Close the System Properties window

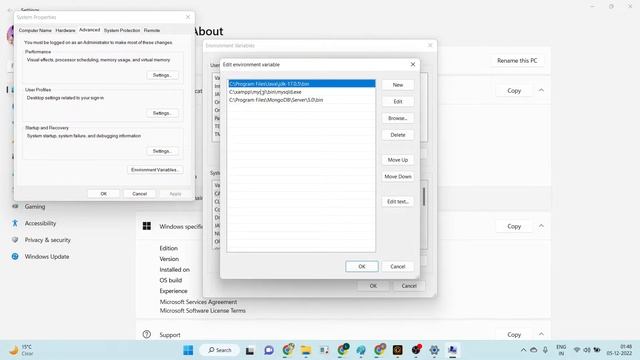coord(188,17)
